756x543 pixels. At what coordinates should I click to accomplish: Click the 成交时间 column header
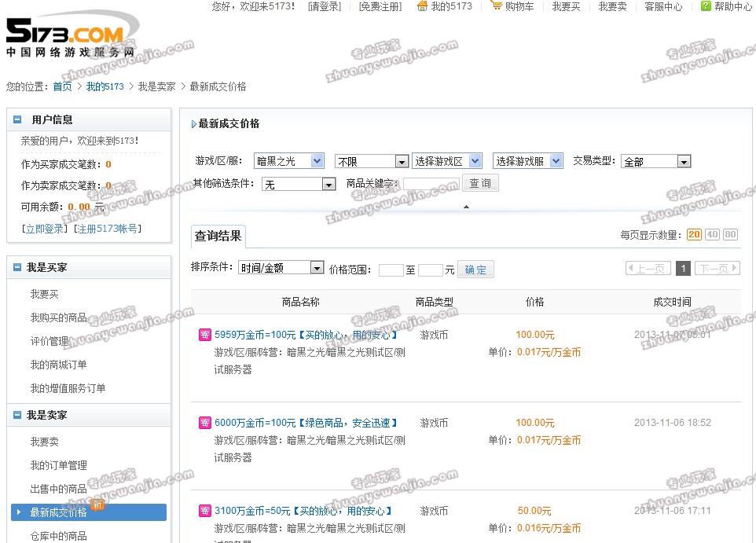(672, 302)
